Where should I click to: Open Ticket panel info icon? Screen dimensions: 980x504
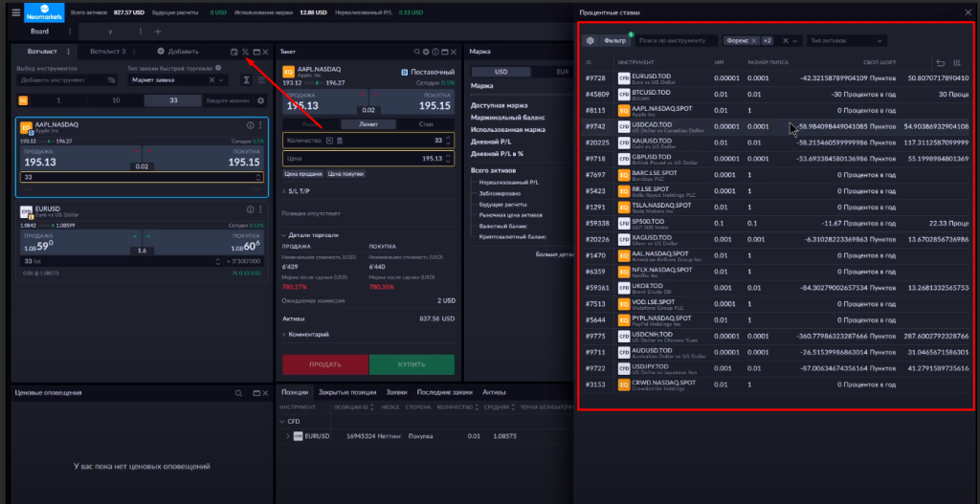pos(435,52)
